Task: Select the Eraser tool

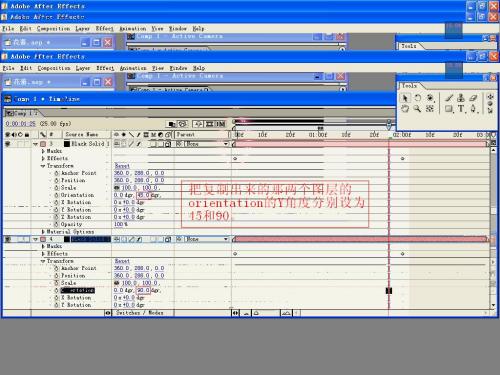Action: point(473,98)
